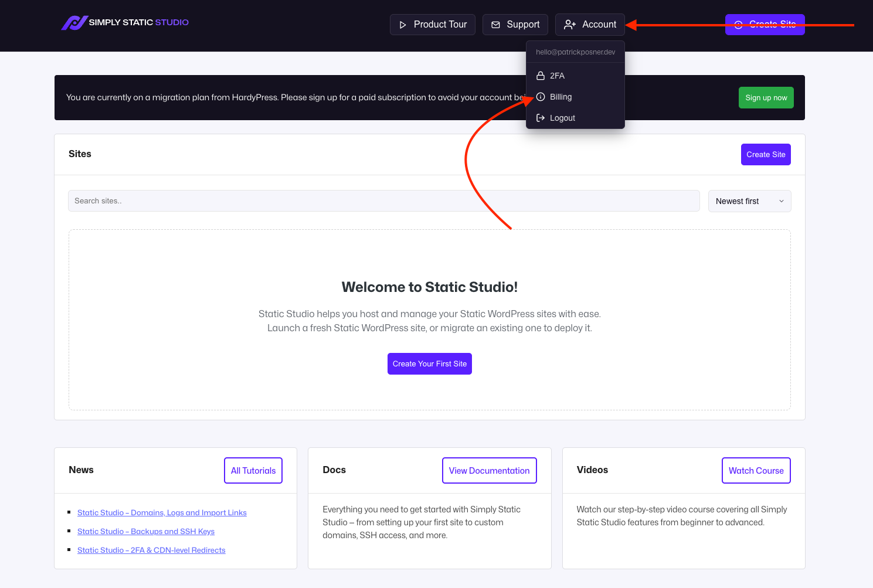Viewport: 873px width, 588px height.
Task: Open Static Studio – Domains, Logs and Import Links
Action: point(162,512)
